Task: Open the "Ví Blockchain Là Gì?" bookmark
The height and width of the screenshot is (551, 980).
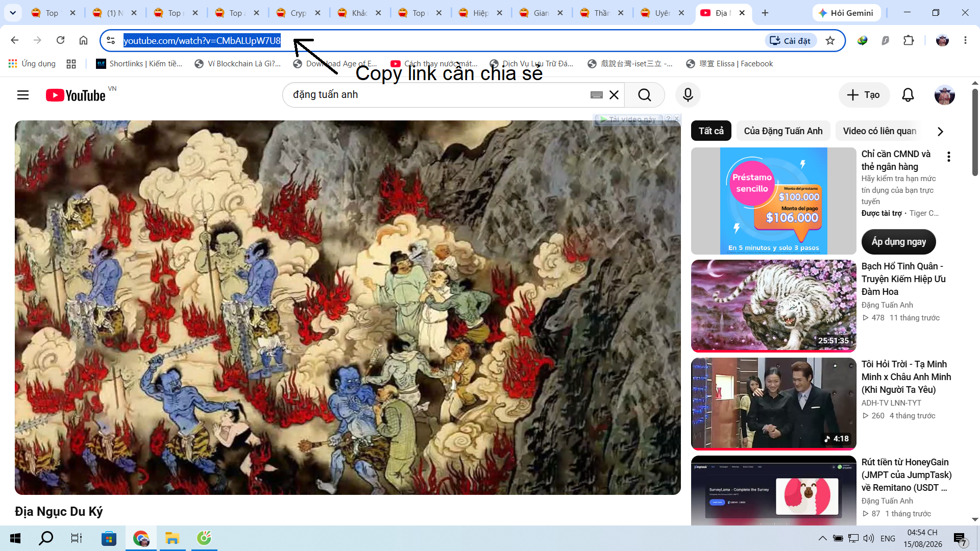Action: point(238,64)
